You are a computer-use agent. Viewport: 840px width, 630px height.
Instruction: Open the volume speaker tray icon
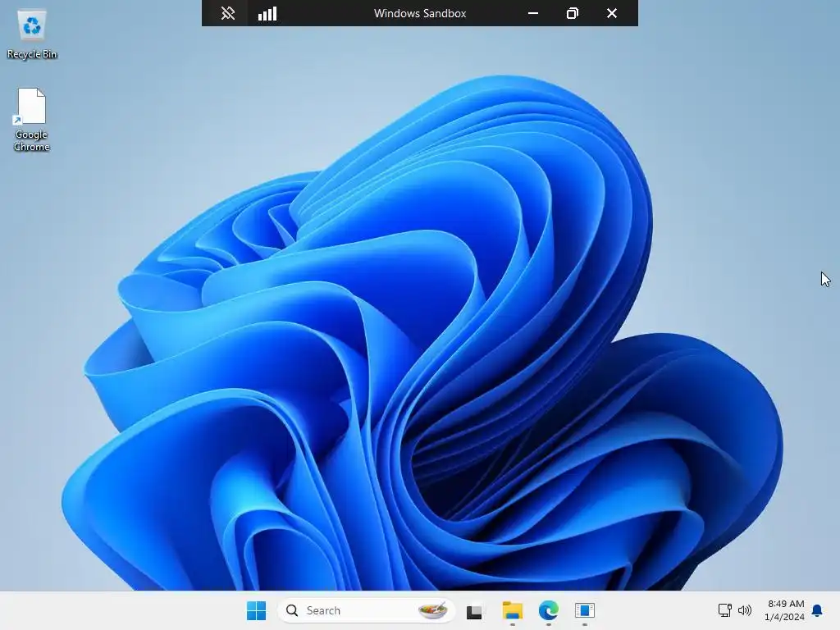[745, 610]
